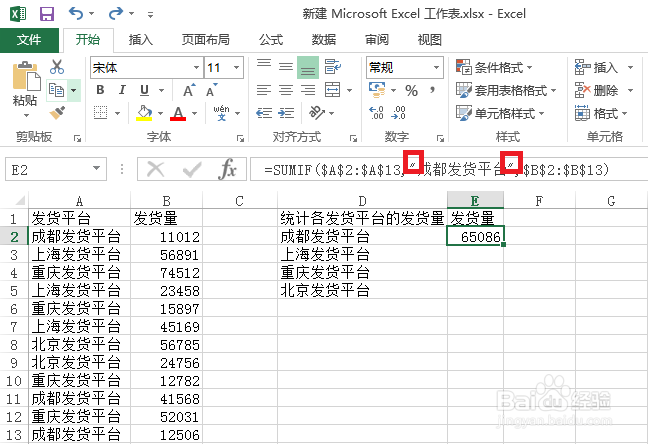Click Merge and Center icon
This screenshot has height=444, width=648.
click(x=332, y=90)
